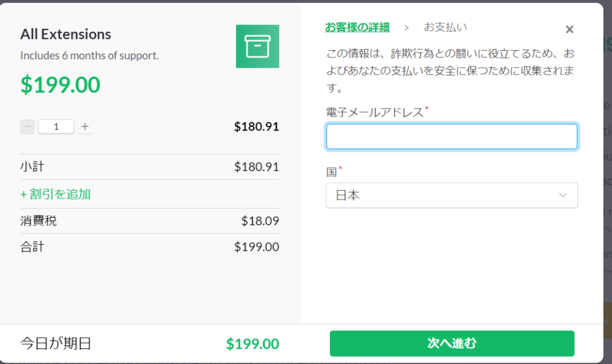The image size is (612, 364).
Task: Go to the お支払い step
Action: (445, 27)
